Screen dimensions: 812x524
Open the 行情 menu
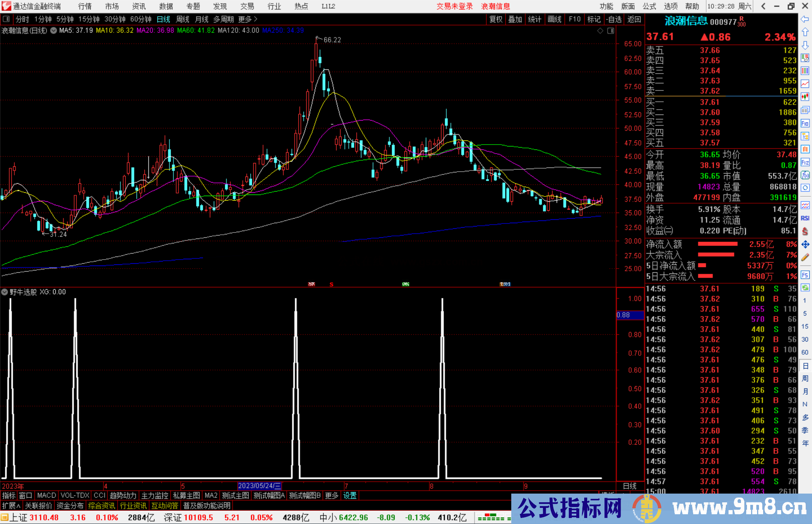[85, 6]
